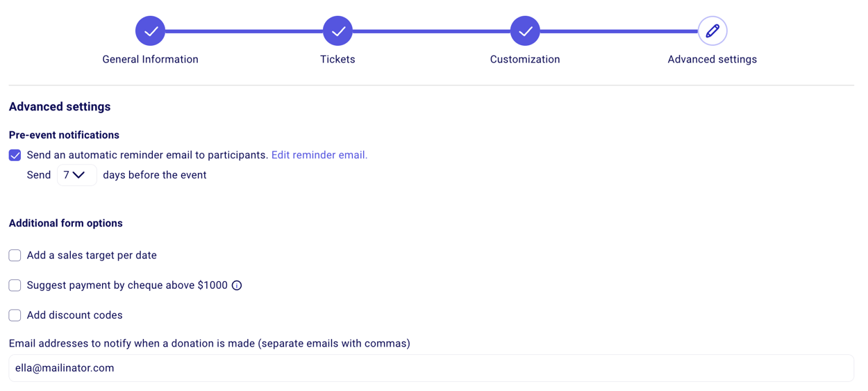Expand the reminder days dropdown chevron
868x391 pixels.
click(79, 175)
